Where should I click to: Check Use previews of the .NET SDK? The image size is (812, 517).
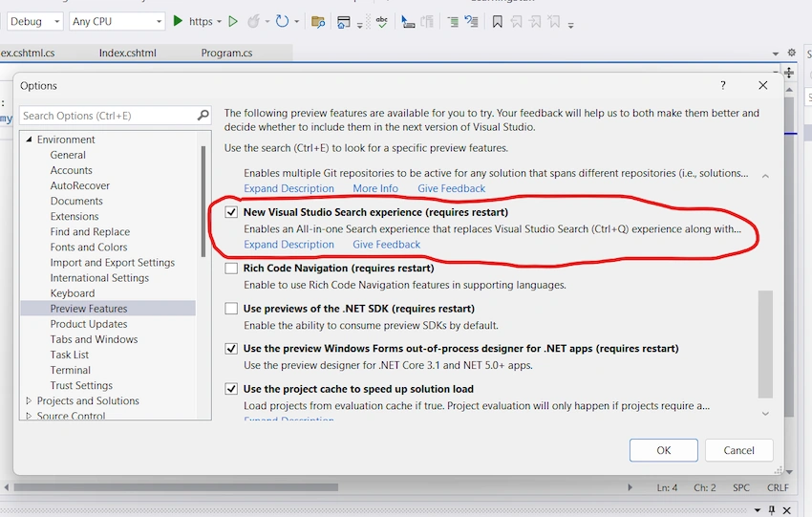pos(231,309)
